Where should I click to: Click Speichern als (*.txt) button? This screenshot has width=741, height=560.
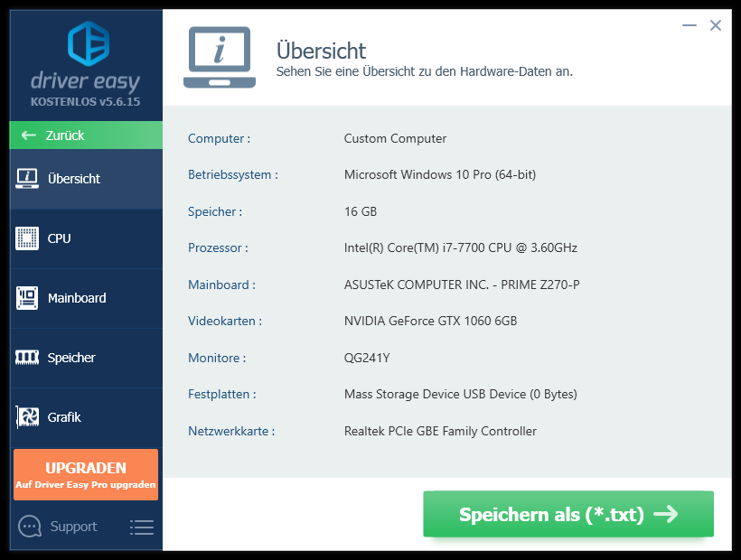pyautogui.click(x=568, y=514)
